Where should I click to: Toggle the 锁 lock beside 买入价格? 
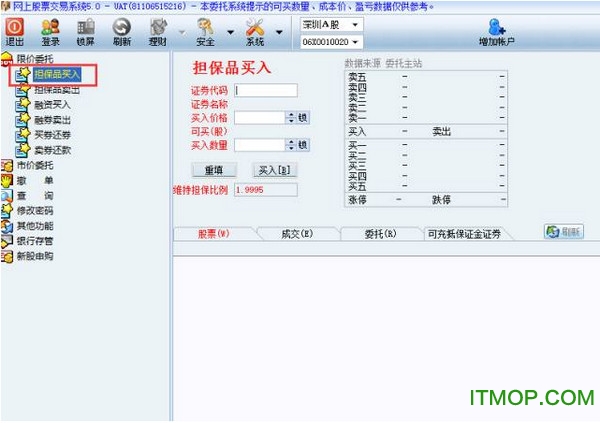[x=303, y=118]
